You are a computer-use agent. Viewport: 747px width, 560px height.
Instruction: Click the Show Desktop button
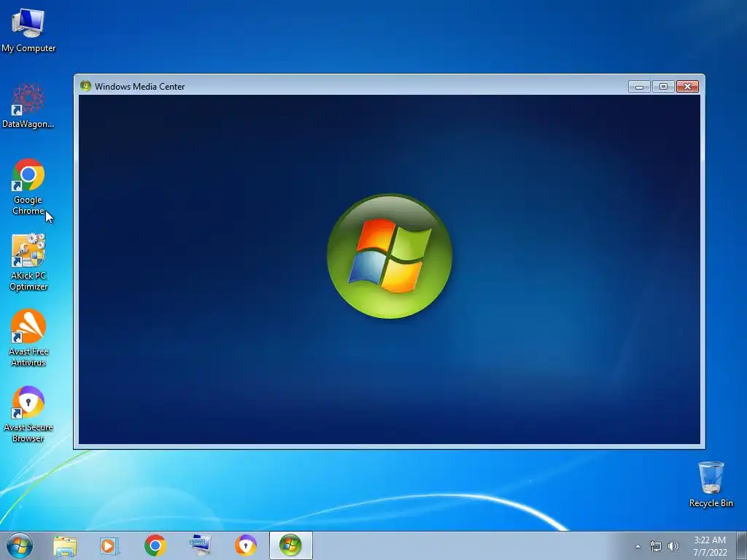pyautogui.click(x=742, y=545)
